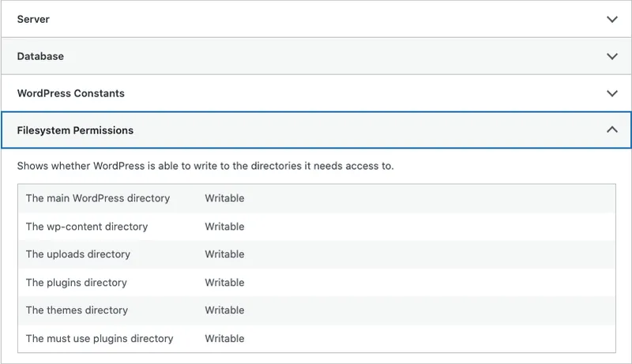This screenshot has height=364, width=632.
Task: Select "The must use plugins directory" label
Action: pyautogui.click(x=100, y=339)
